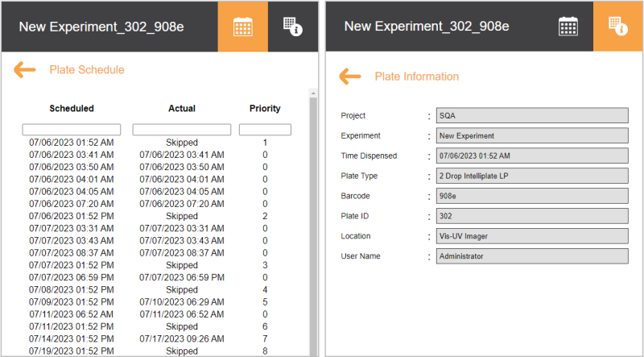Click the User Name label
This screenshot has width=644, height=357.
pyautogui.click(x=360, y=256)
